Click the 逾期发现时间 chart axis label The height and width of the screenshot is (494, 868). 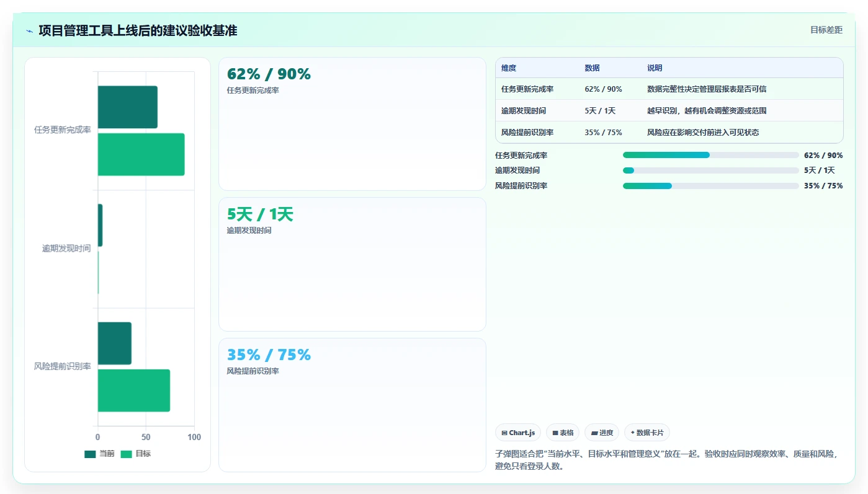pyautogui.click(x=66, y=249)
